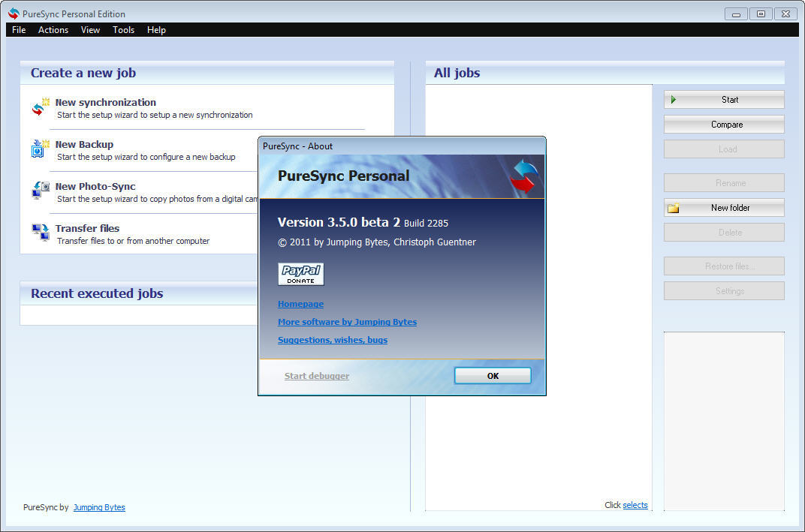805x532 pixels.
Task: Click the New folder yellow folder icon
Action: pyautogui.click(x=674, y=208)
